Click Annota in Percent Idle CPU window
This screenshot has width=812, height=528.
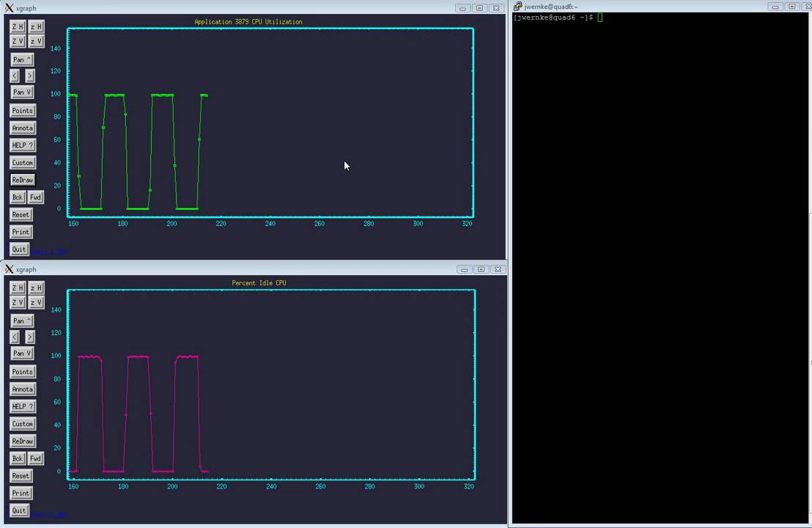point(22,389)
